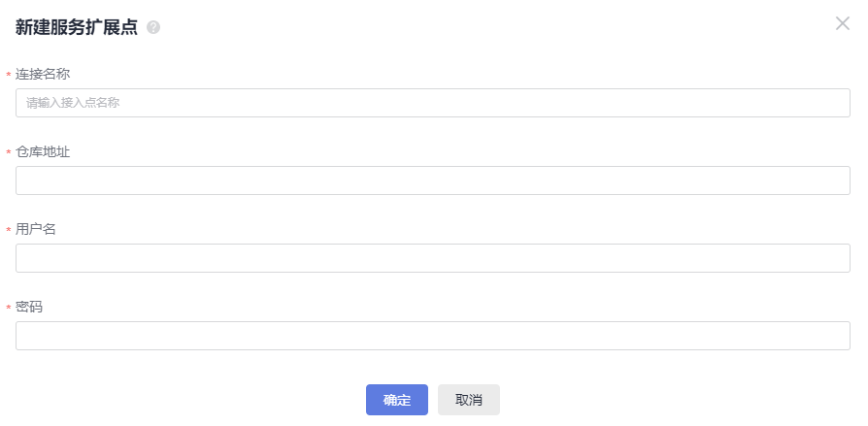Click the 用户名 field label
868x426 pixels.
(35, 229)
